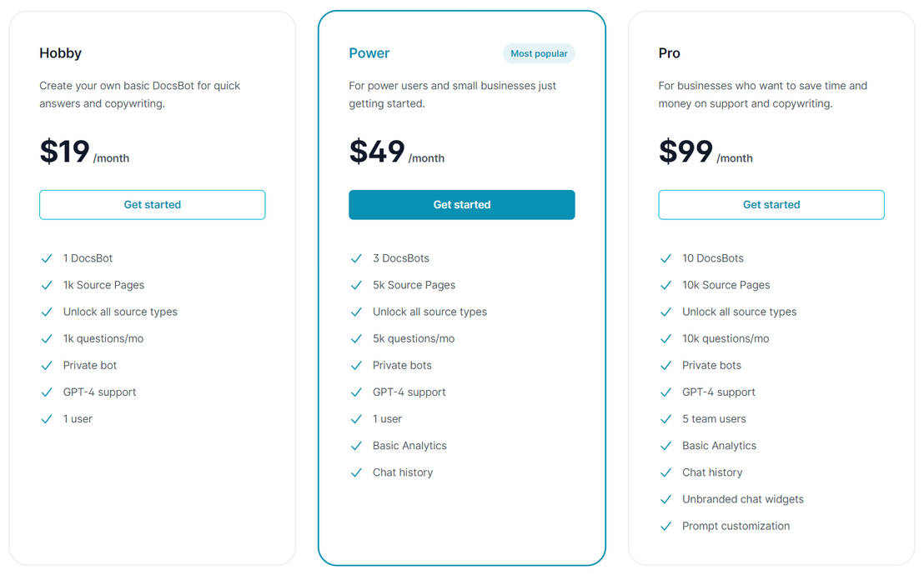Screen dimensions: 924x575
Task: Click "Private bots" in the Pro plan
Action: 711,365
